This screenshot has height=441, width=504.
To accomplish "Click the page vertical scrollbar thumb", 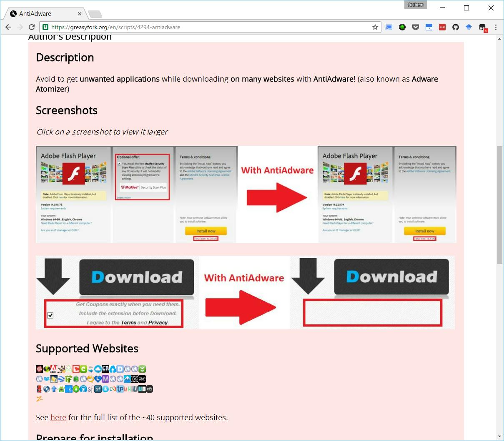I will [x=499, y=205].
